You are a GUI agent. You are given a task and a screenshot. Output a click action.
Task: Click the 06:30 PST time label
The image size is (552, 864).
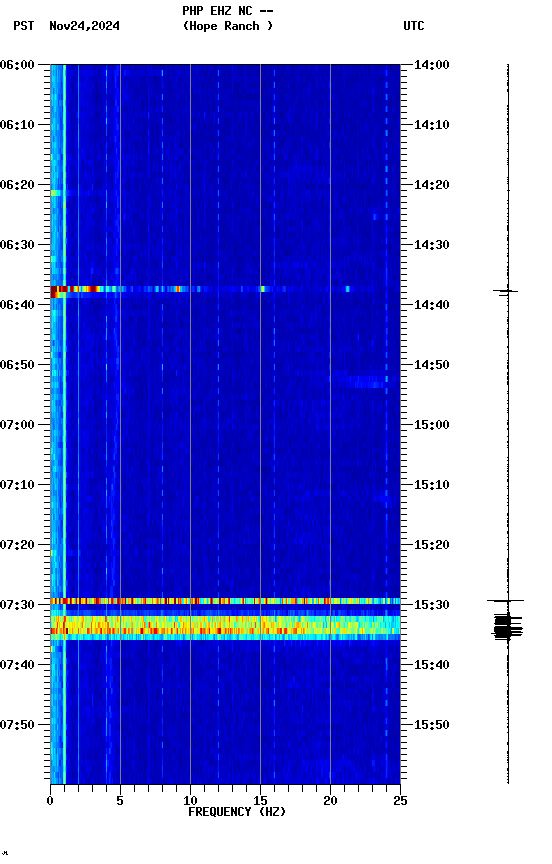[x=17, y=245]
